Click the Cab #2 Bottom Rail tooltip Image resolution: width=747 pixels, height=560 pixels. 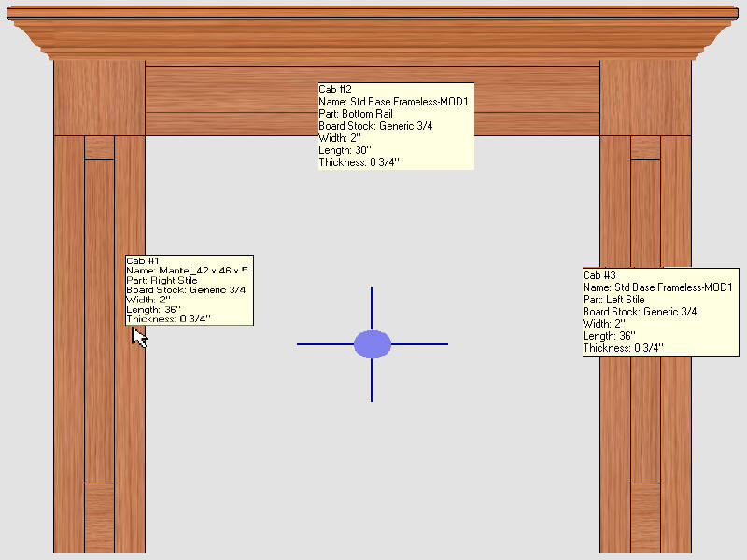(x=395, y=126)
